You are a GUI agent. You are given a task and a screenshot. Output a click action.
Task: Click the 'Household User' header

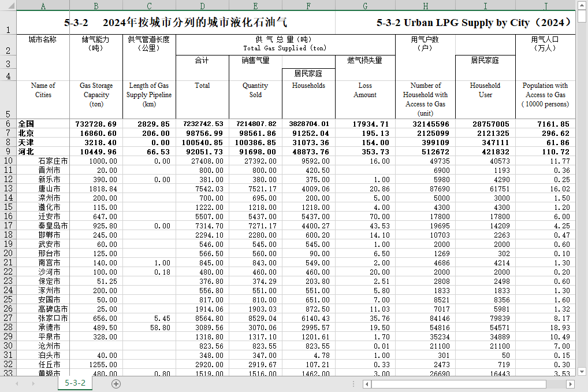pyautogui.click(x=485, y=90)
